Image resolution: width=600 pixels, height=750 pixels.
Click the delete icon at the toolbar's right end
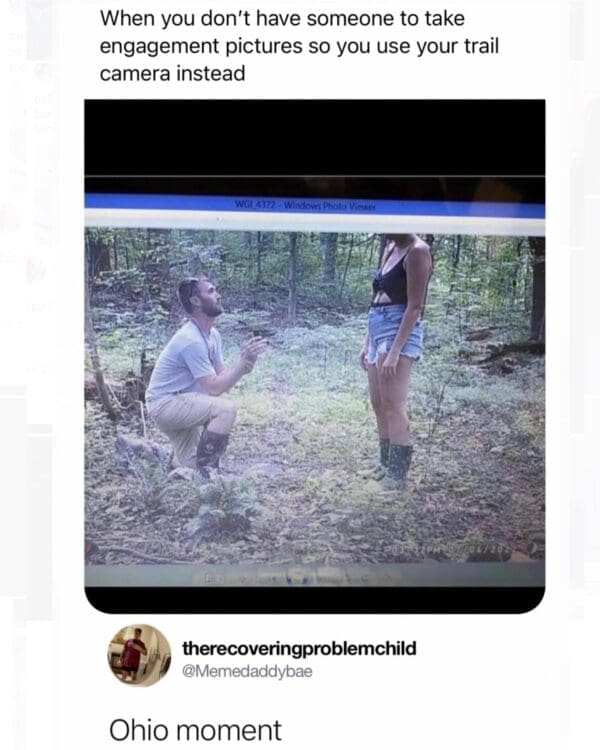389,579
